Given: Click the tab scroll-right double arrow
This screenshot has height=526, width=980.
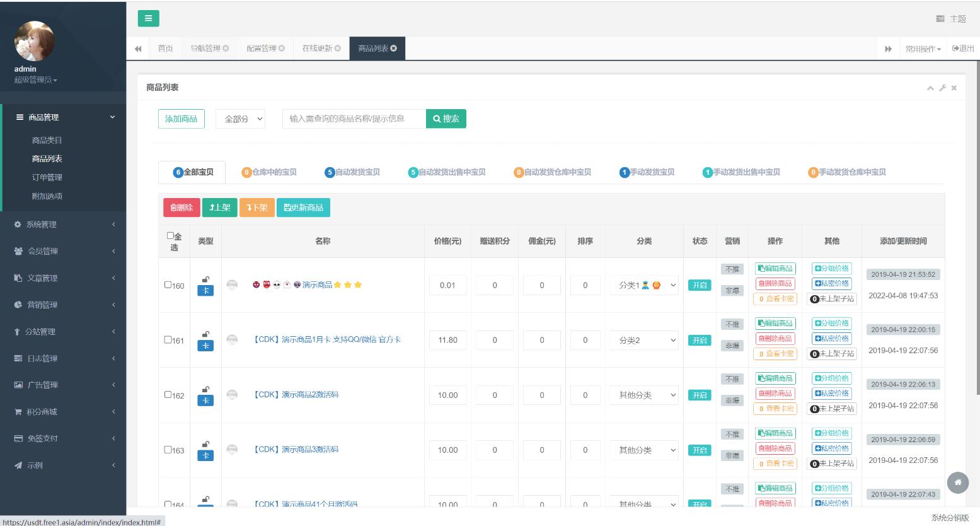Looking at the screenshot, I should point(888,49).
